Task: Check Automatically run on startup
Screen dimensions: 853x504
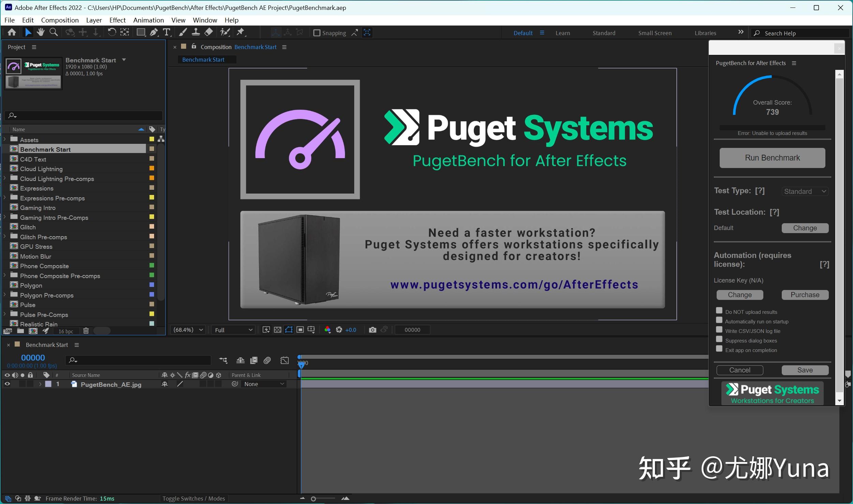Action: pos(719,320)
